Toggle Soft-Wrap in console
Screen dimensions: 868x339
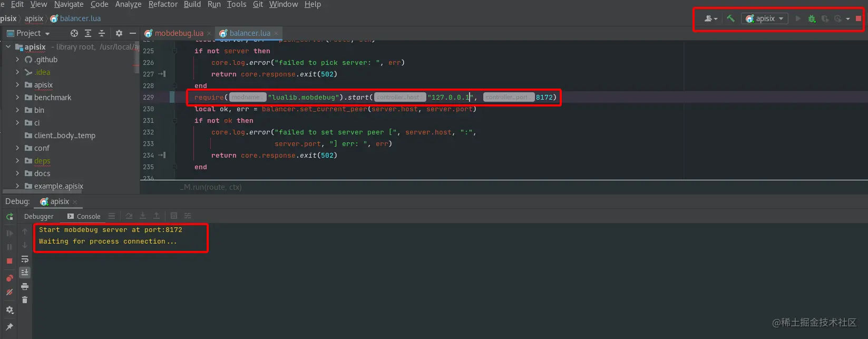pos(25,259)
